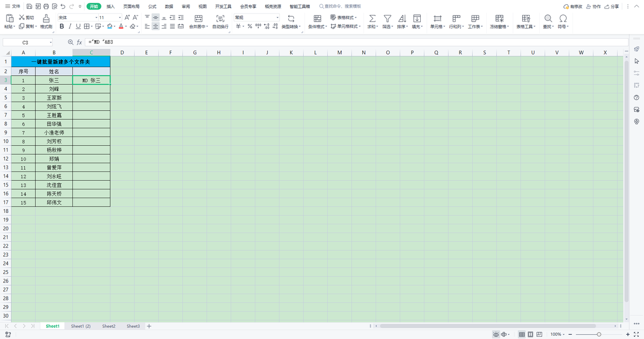Screen dimensions: 644x339
Task: Open the 插入 (Insert) ribbon tab
Action: [x=111, y=6]
